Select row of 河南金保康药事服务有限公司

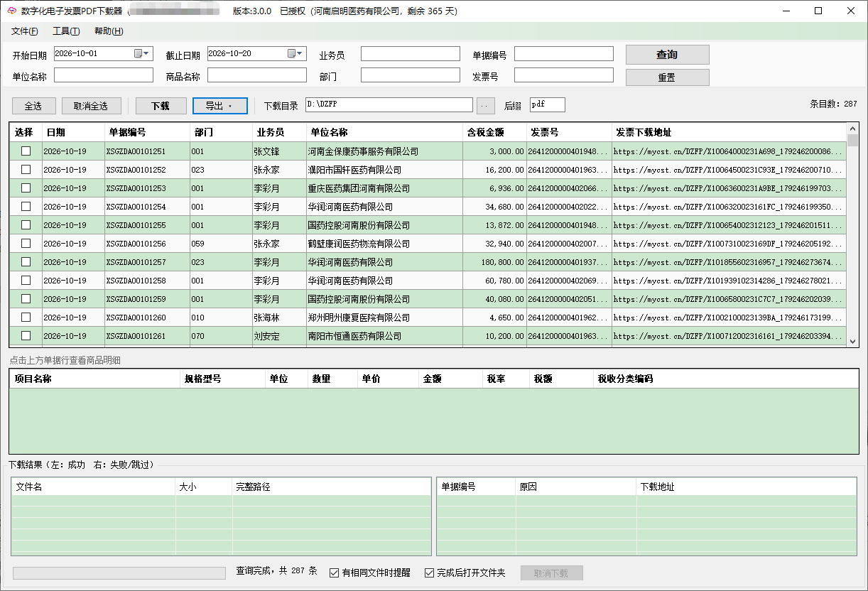pyautogui.click(x=428, y=151)
